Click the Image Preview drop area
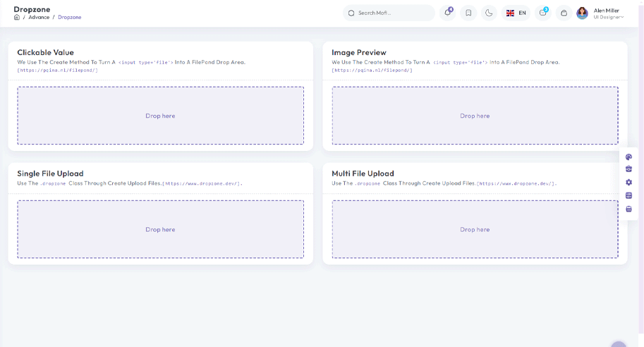This screenshot has width=644, height=347. (x=475, y=116)
